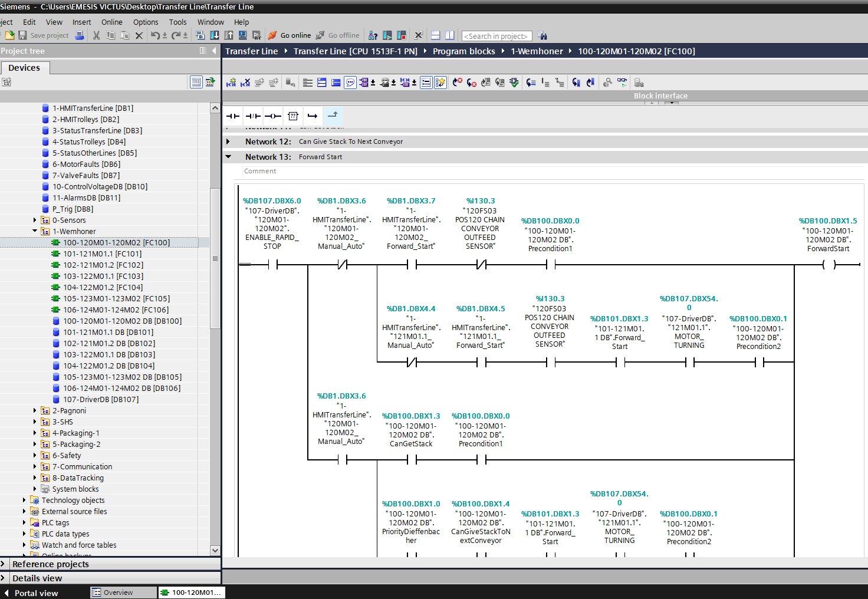Insert an empty box instruction
The height and width of the screenshot is (599, 868).
point(293,116)
